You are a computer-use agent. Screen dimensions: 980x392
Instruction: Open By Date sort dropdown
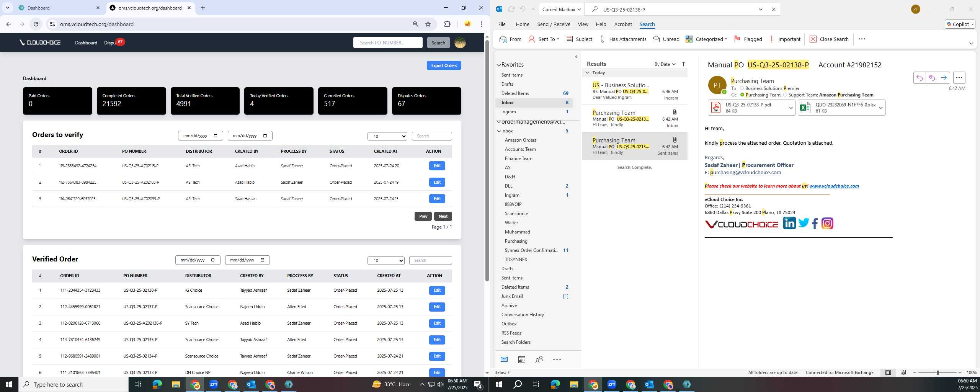click(x=665, y=64)
